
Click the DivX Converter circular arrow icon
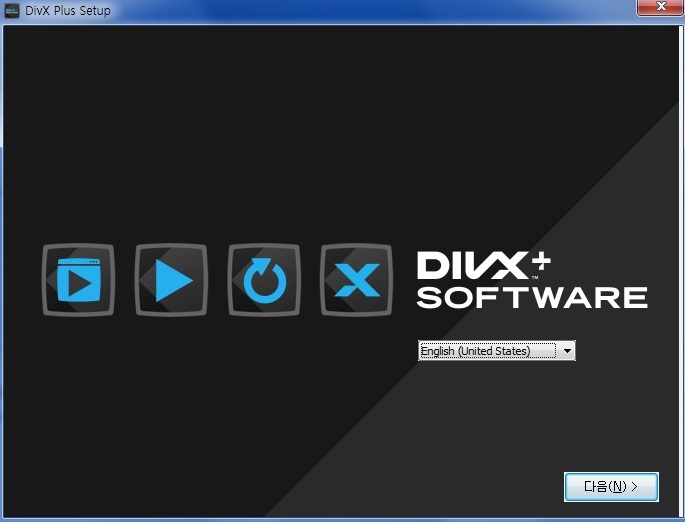click(x=264, y=280)
